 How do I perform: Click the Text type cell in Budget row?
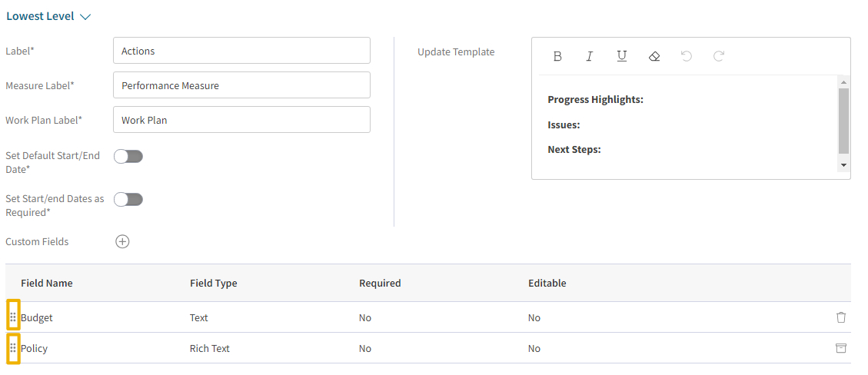(198, 318)
